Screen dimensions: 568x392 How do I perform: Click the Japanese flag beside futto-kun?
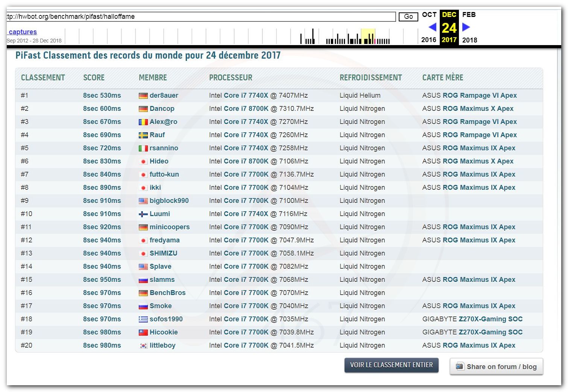143,175
